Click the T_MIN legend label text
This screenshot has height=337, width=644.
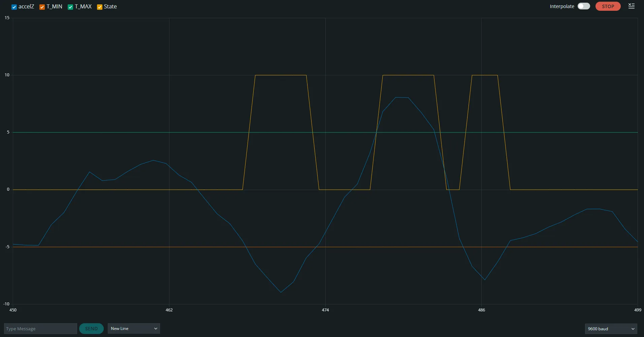pyautogui.click(x=54, y=7)
